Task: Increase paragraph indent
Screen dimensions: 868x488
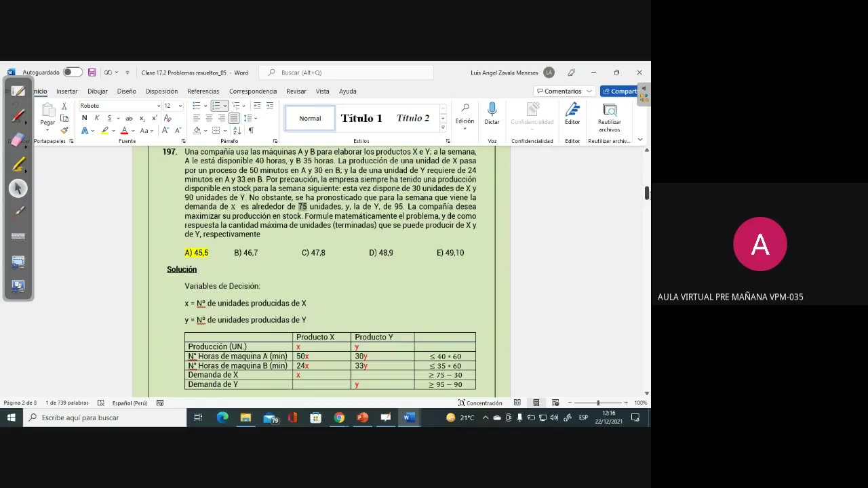Action: tap(270, 106)
